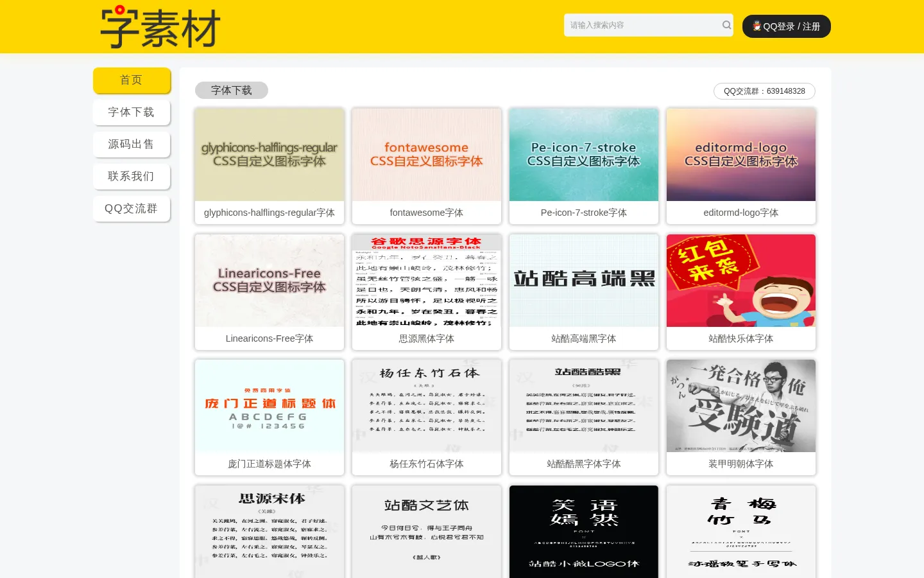Screen dimensions: 924x578
Task: Click Pe-icon-7-stroke字体 caption link
Action: click(x=584, y=213)
